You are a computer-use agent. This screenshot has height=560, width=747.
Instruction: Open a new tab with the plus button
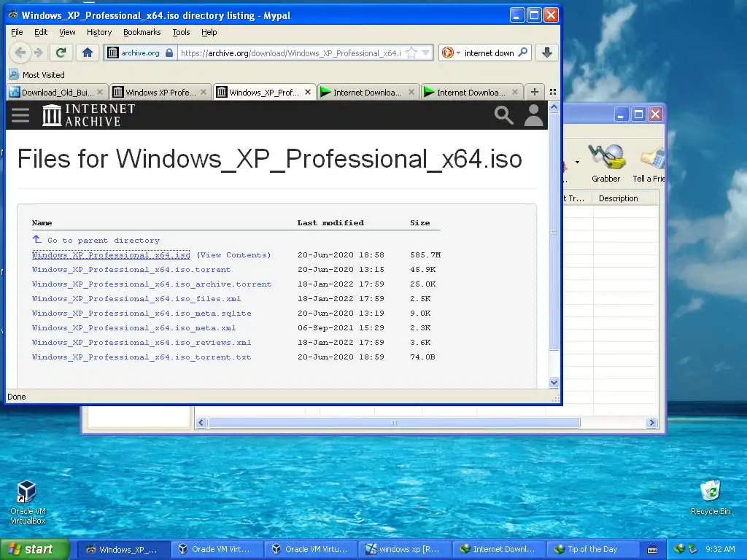click(535, 92)
